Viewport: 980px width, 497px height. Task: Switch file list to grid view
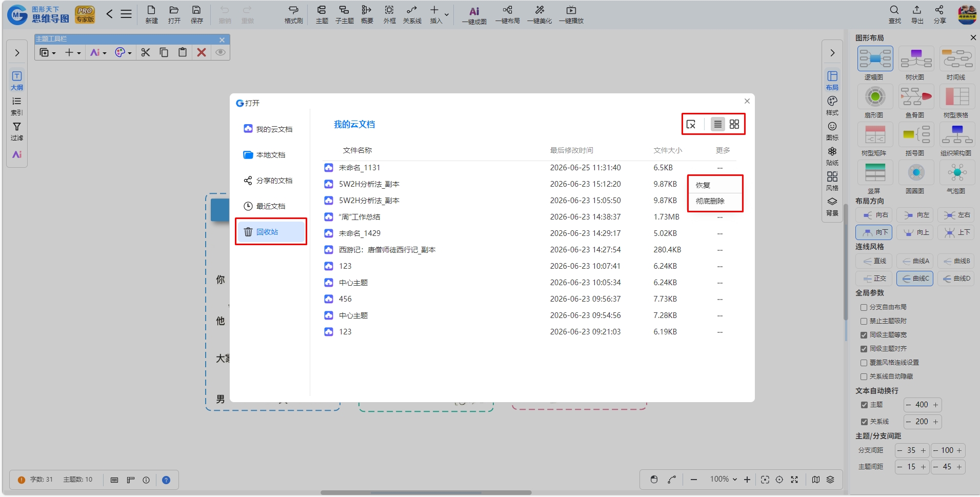[734, 124]
